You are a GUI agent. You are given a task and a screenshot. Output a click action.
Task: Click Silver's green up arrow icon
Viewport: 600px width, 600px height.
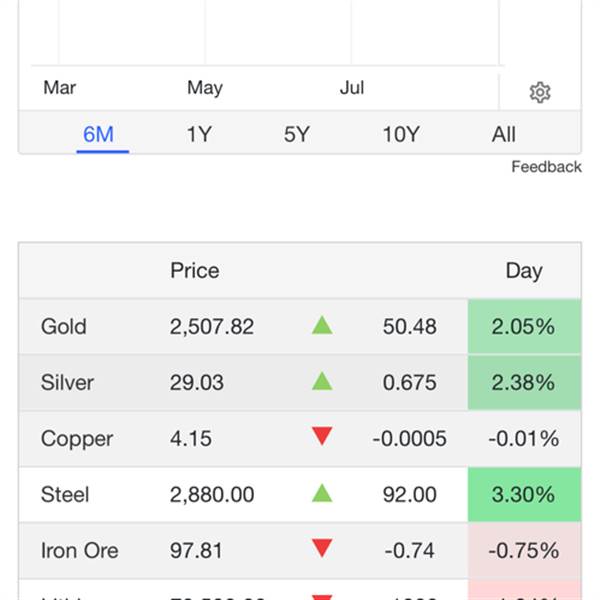click(322, 381)
